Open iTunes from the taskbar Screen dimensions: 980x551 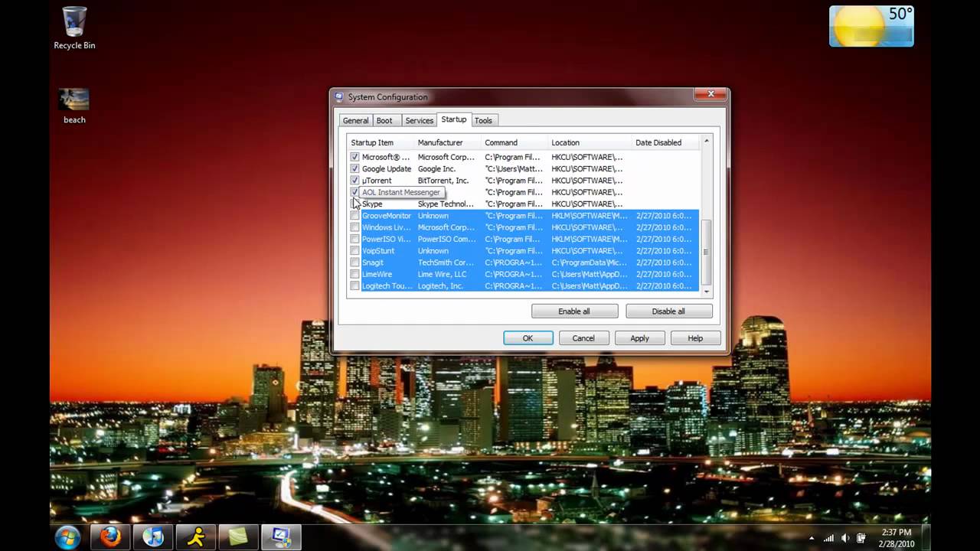pos(153,536)
